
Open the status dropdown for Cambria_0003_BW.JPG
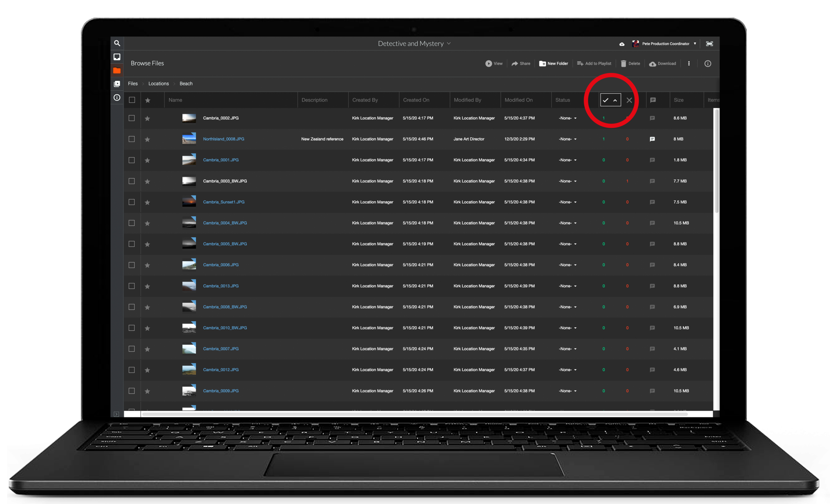point(568,181)
